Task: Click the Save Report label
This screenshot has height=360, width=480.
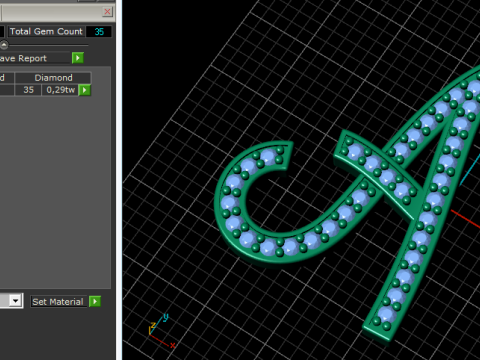Action: (x=23, y=58)
